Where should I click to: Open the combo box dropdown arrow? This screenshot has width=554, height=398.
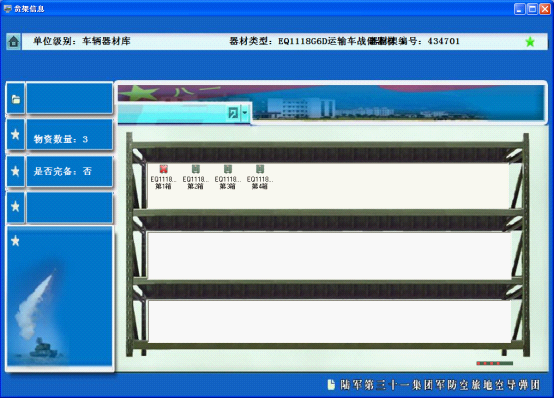coord(245,113)
